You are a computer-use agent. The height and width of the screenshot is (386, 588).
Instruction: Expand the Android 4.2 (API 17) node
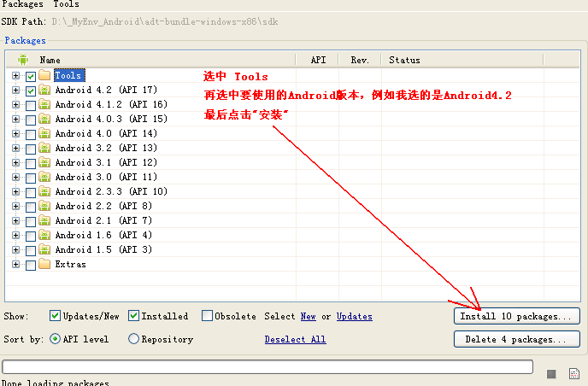[15, 91]
